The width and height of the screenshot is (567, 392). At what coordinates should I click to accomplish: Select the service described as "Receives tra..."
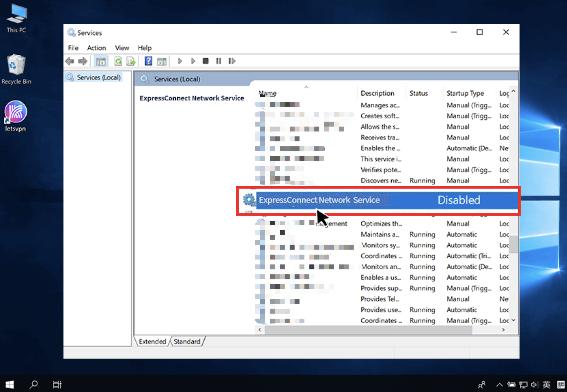tap(382, 137)
